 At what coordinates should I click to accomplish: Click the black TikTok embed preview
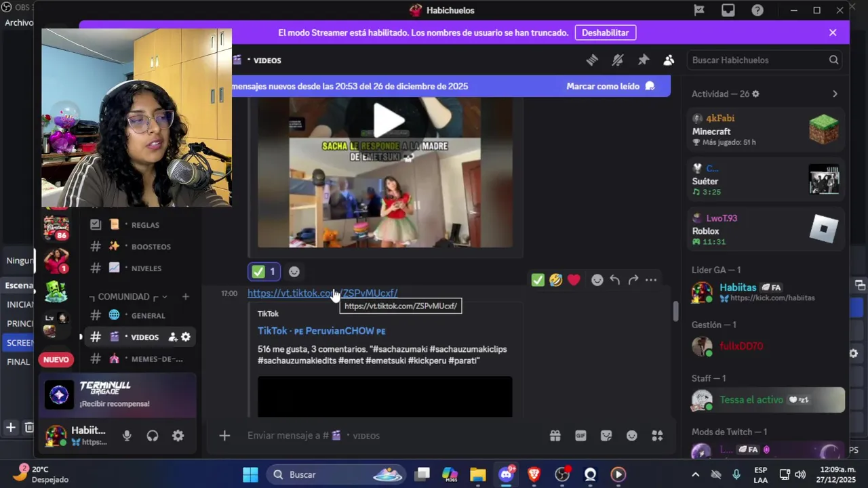click(x=385, y=396)
